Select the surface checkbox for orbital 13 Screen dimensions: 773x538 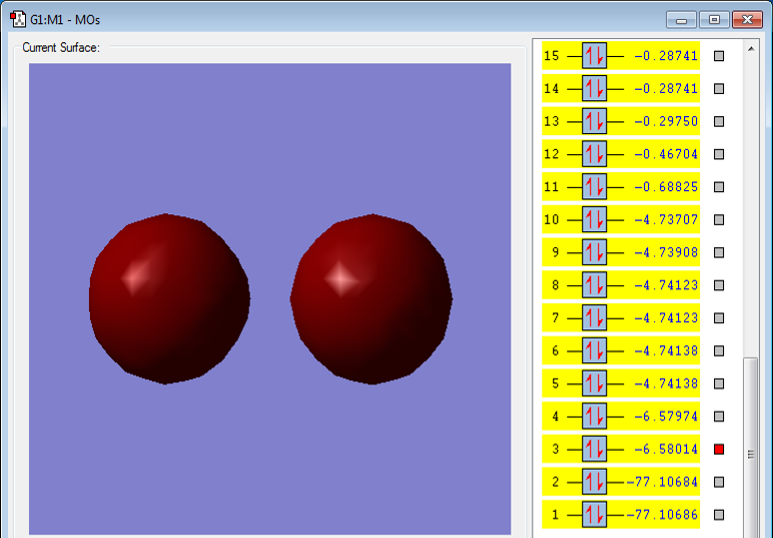pyautogui.click(x=719, y=121)
